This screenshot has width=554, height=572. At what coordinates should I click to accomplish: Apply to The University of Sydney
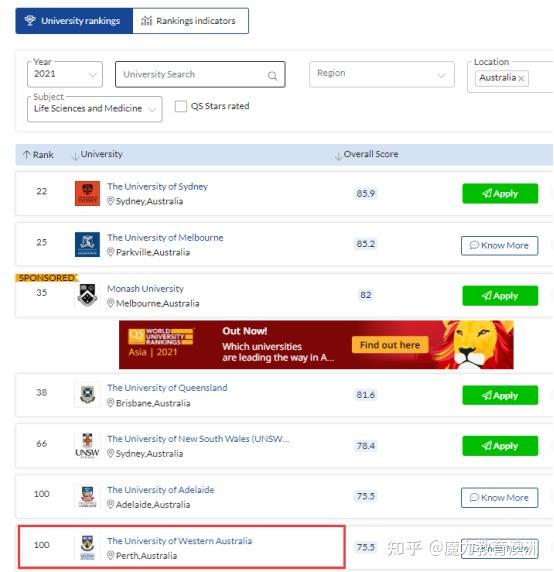pos(500,193)
